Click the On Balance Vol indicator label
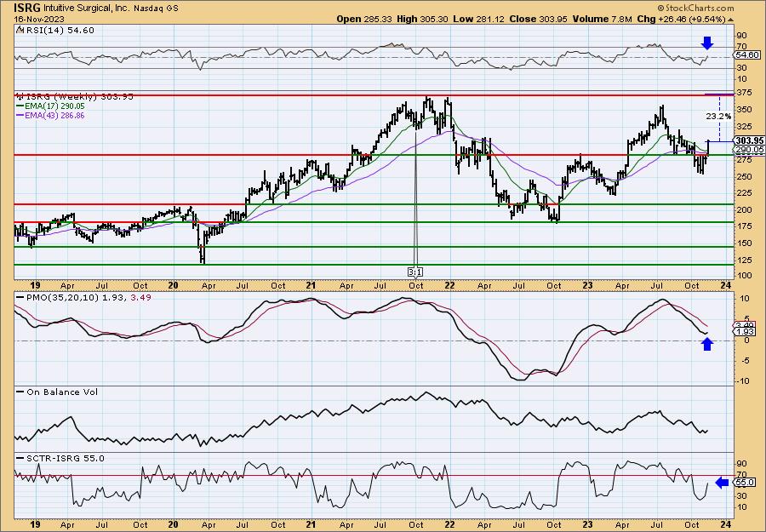The height and width of the screenshot is (532, 766). pos(60,392)
